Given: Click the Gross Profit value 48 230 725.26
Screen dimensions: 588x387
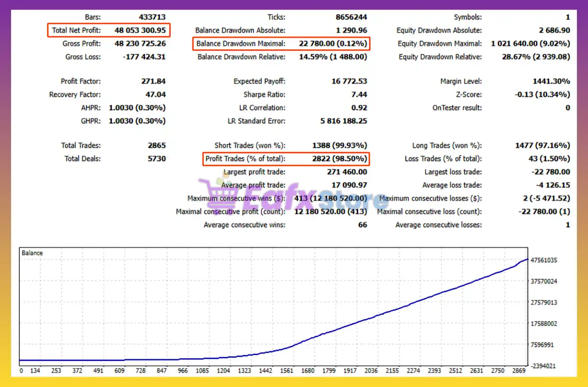Looking at the screenshot, I should pos(140,44).
